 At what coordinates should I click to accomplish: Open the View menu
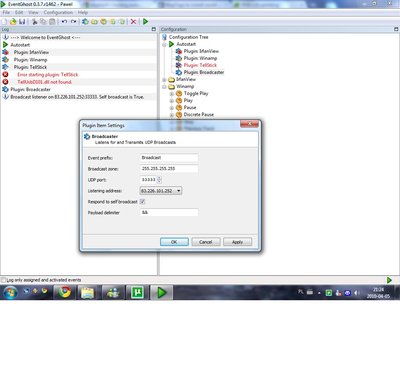click(33, 12)
